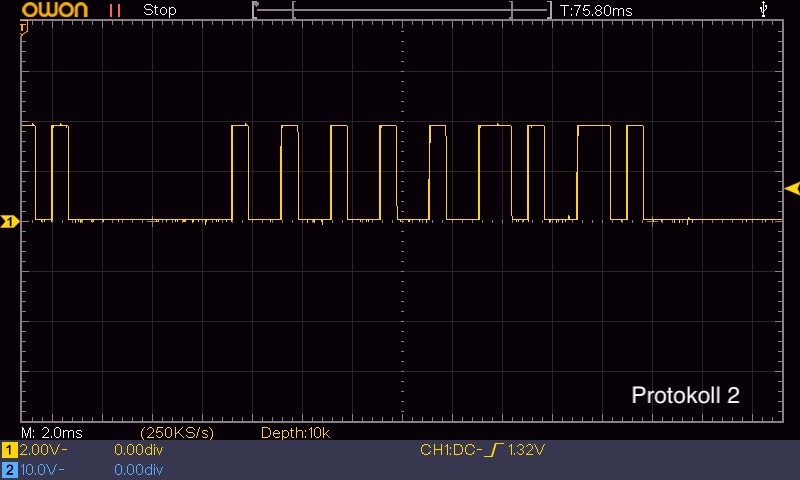This screenshot has height=480, width=800.
Task: Click channel 2 offset 0.00div value
Action: pos(138,470)
